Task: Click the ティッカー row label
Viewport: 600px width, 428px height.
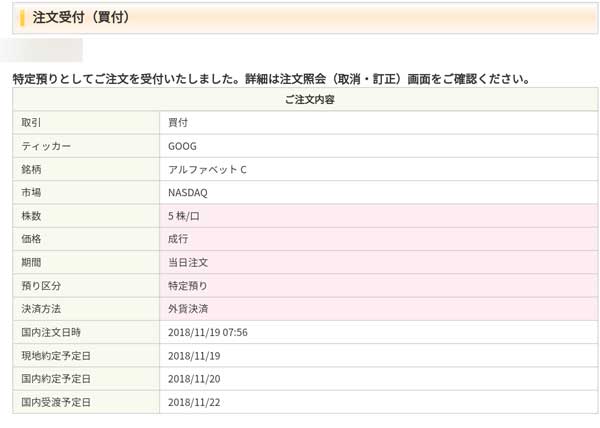Action: tap(46, 146)
